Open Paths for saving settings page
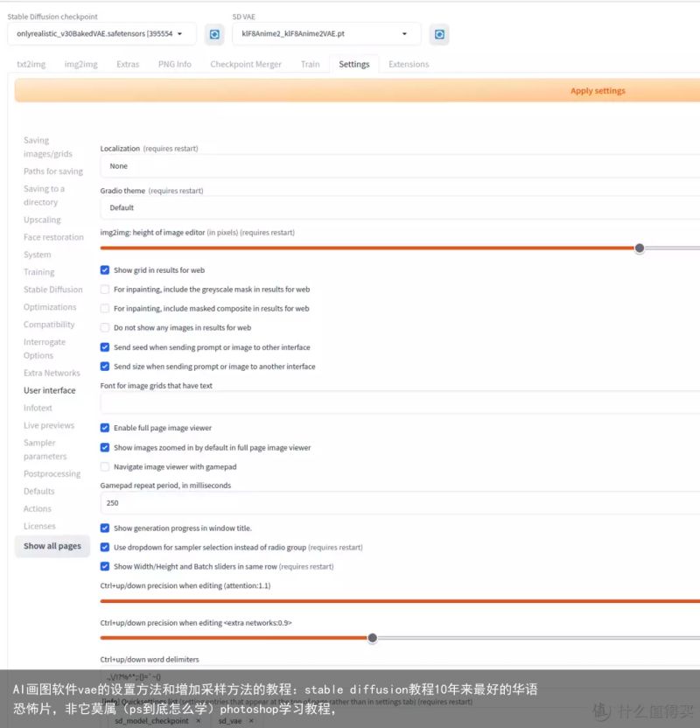 click(x=53, y=171)
